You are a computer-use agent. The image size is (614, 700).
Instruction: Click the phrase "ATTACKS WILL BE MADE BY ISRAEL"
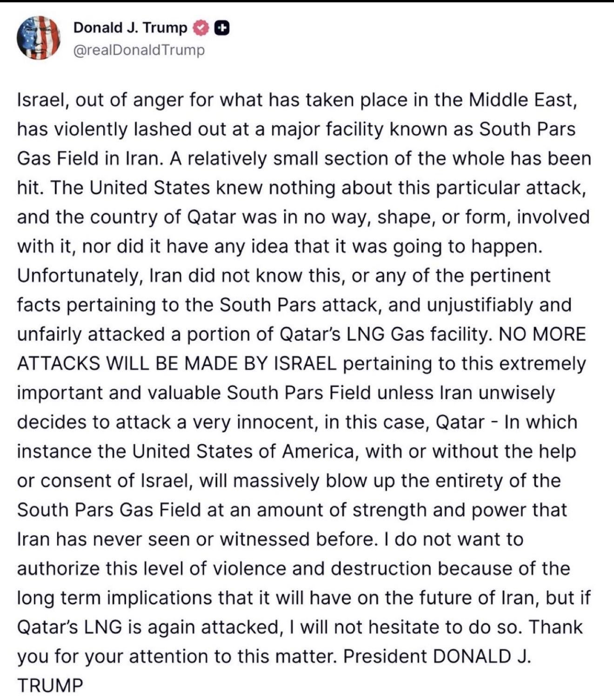pyautogui.click(x=176, y=364)
